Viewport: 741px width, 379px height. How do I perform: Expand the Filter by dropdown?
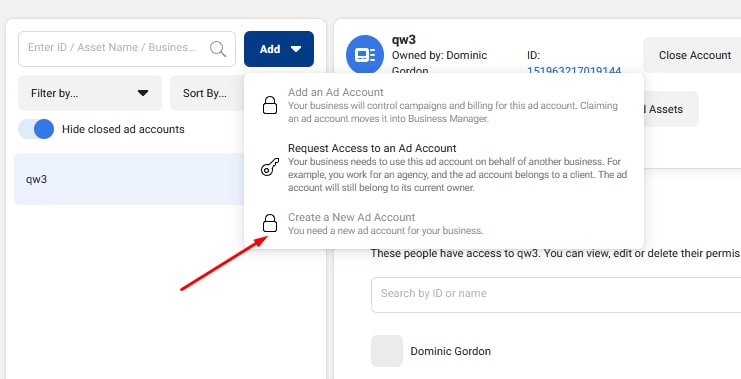coord(90,93)
